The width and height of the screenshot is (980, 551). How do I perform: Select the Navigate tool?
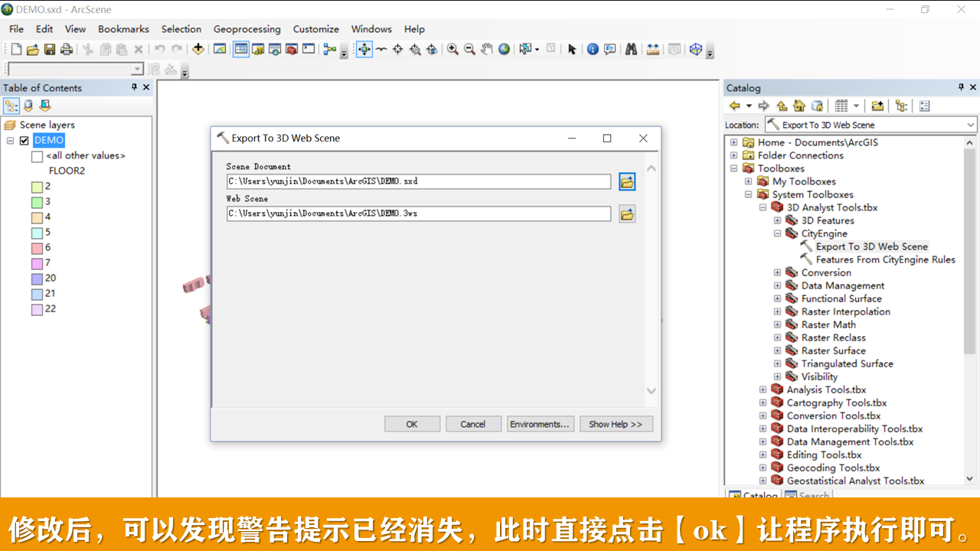[364, 49]
